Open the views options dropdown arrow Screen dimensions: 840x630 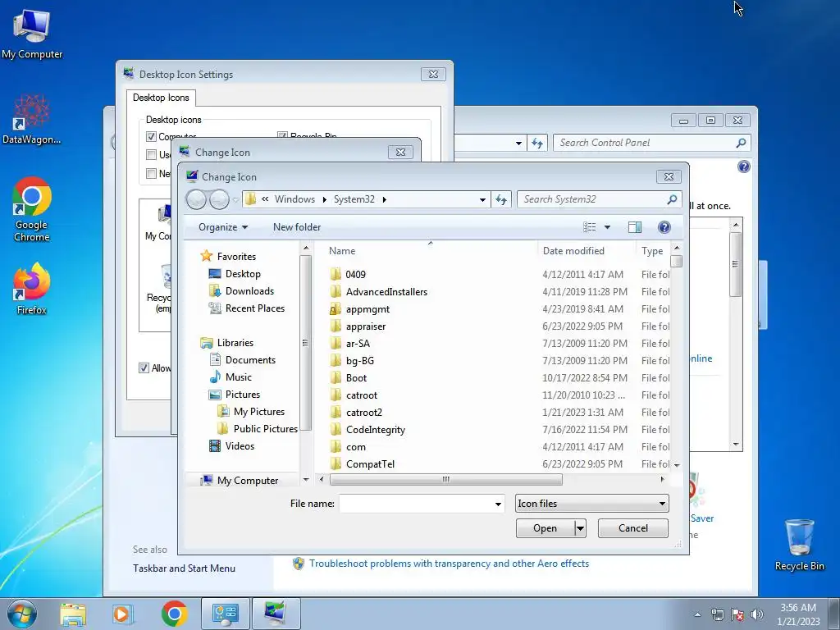click(608, 227)
